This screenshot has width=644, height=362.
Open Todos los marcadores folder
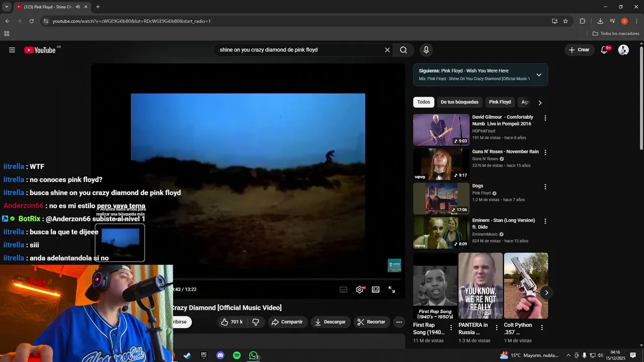pyautogui.click(x=616, y=34)
